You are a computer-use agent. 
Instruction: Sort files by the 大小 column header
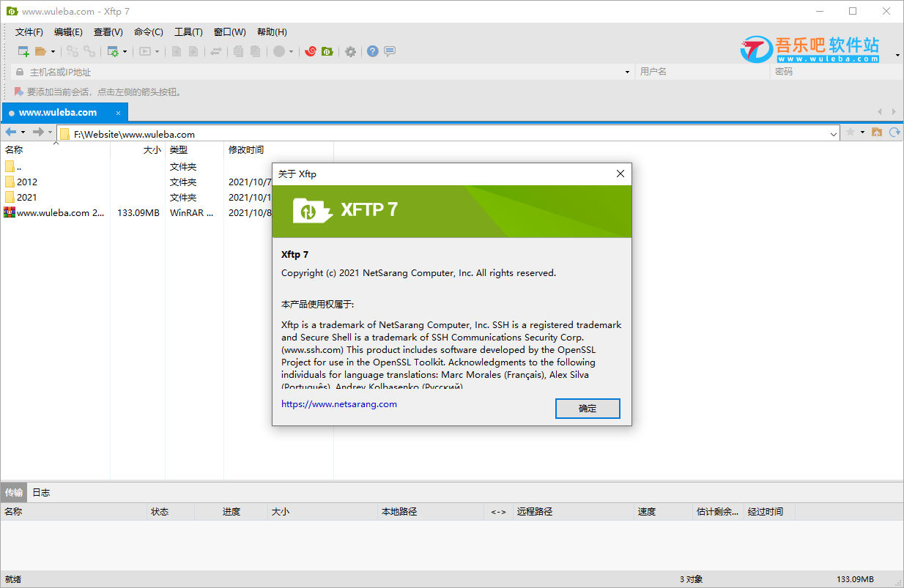click(138, 149)
